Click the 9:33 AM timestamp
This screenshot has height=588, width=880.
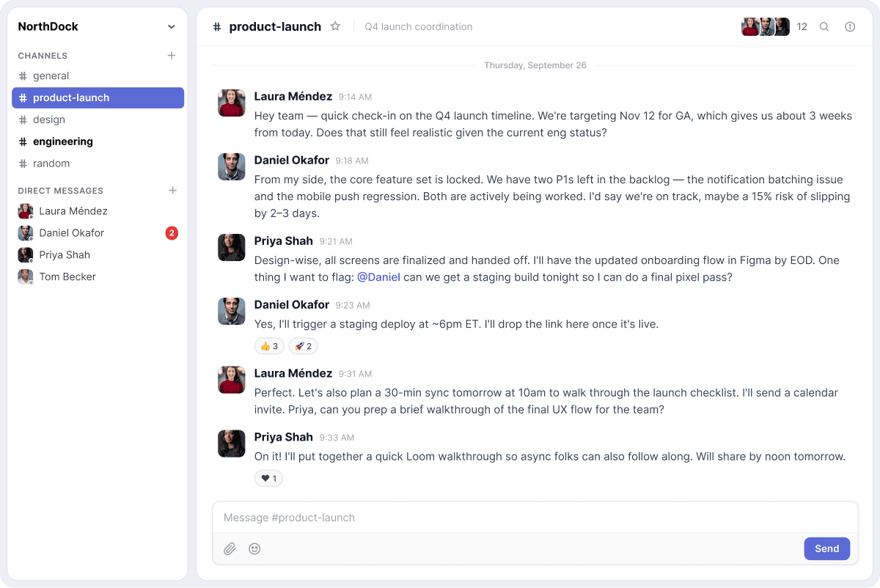point(337,438)
